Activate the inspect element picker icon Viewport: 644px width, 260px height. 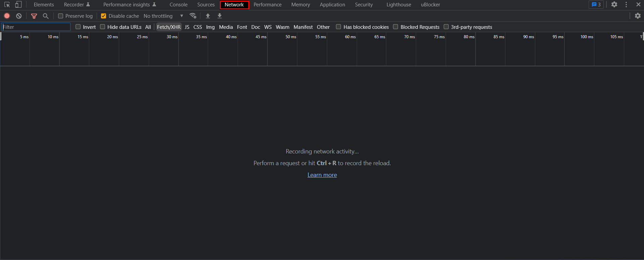point(7,5)
